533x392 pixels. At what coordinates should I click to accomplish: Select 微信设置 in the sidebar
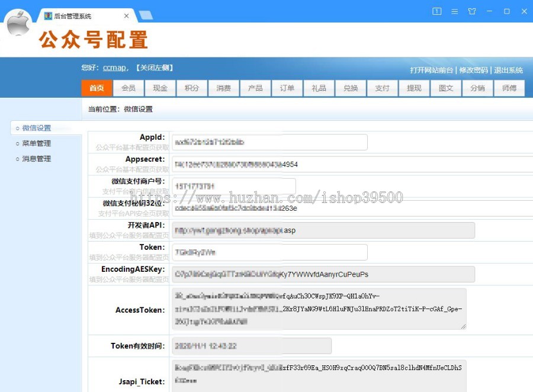click(36, 128)
